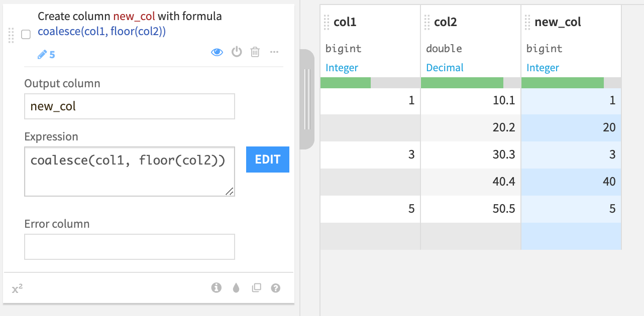The image size is (644, 316).
Task: Click the step's drag handle grip
Action: click(x=11, y=35)
